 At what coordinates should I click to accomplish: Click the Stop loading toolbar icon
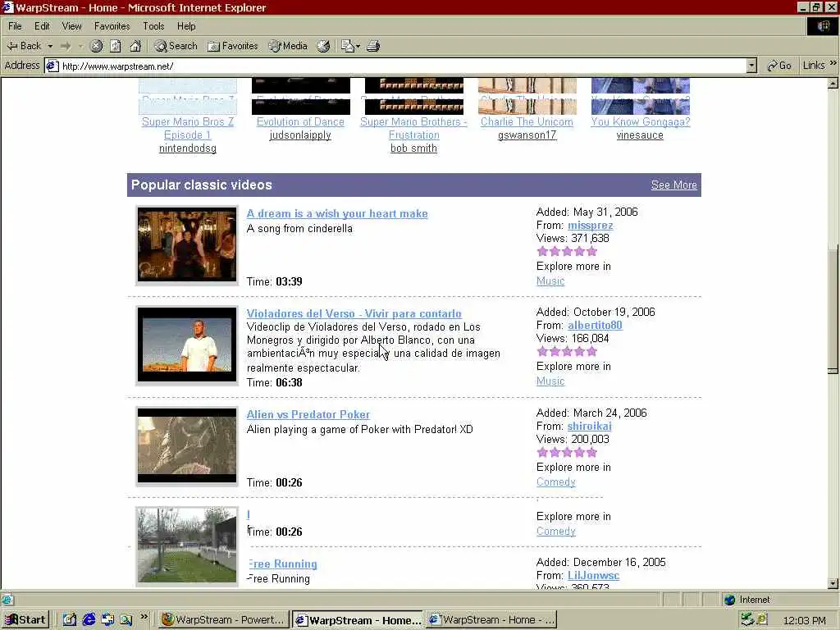[x=96, y=46]
